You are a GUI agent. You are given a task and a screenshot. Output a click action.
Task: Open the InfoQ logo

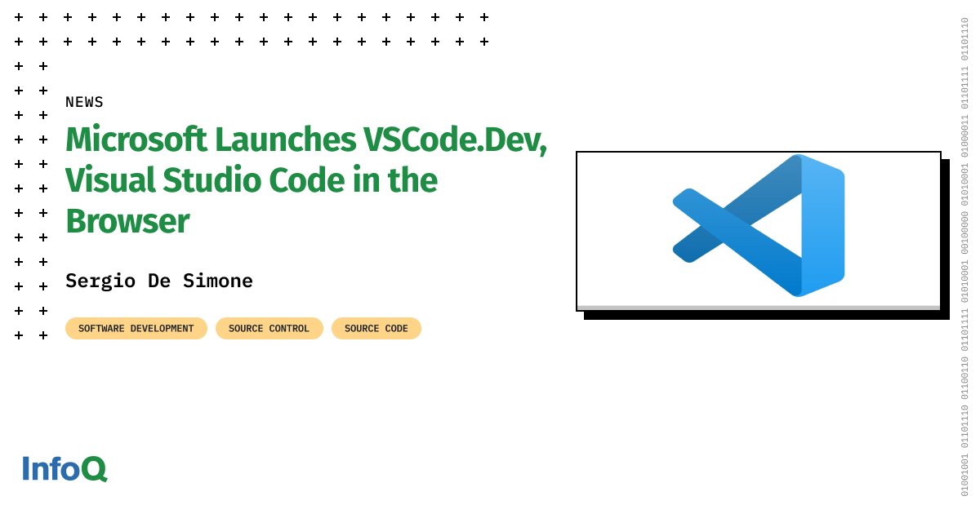(x=65, y=468)
